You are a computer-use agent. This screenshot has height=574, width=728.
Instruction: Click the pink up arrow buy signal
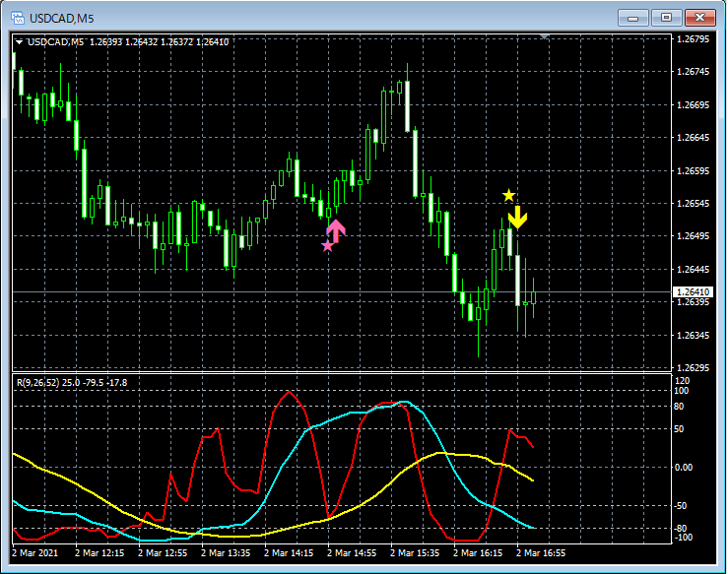click(x=336, y=231)
